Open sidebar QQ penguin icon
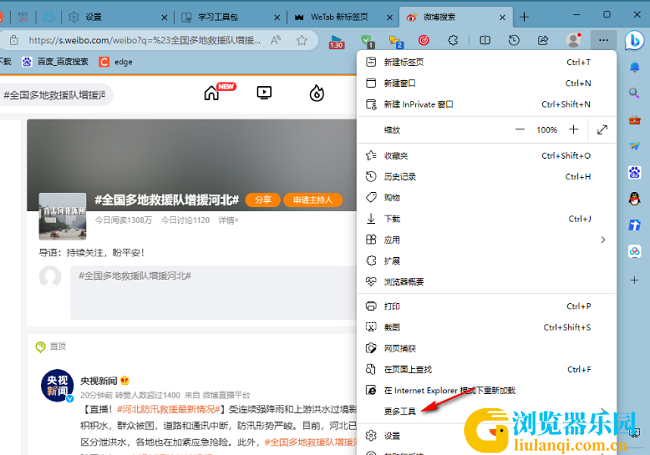Image resolution: width=650 pixels, height=455 pixels. coord(634,199)
